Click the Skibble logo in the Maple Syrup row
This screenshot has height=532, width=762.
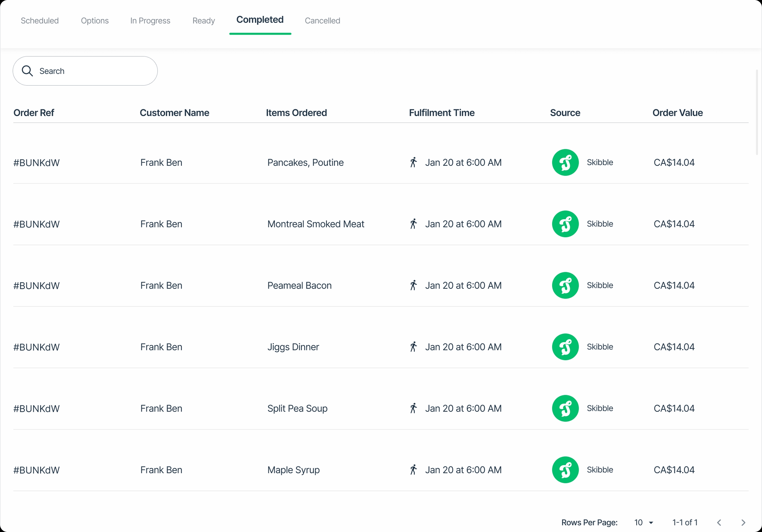tap(565, 470)
